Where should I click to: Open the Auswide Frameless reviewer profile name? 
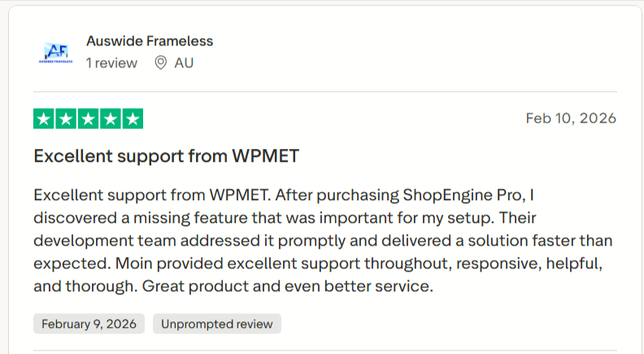(x=150, y=41)
